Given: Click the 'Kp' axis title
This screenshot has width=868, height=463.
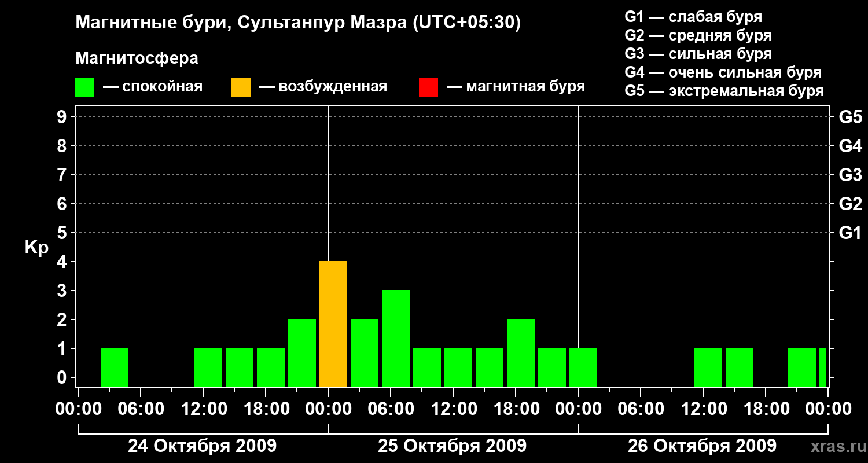Looking at the screenshot, I should (36, 248).
